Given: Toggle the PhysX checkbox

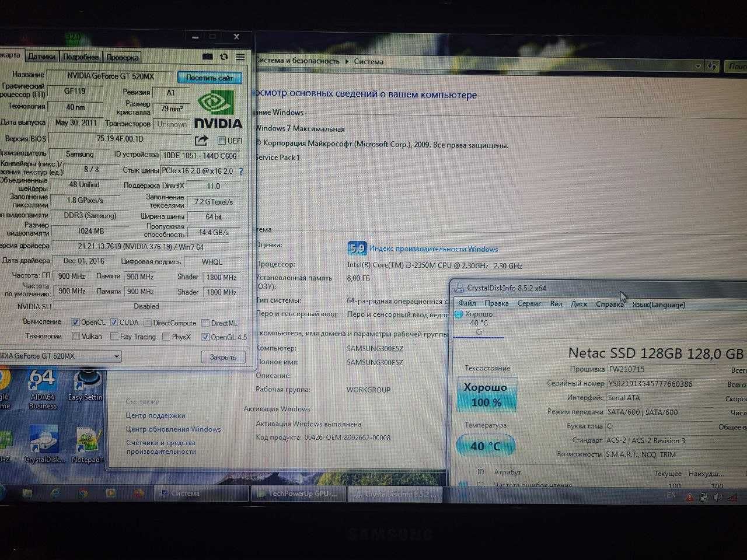Looking at the screenshot, I should click(x=166, y=337).
